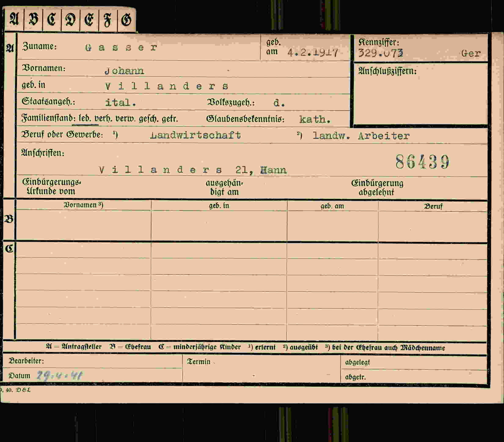504x442 pixels.
Task: Click the birthplace value 'Villanders' next to 'geb. in'
Action: [x=167, y=86]
